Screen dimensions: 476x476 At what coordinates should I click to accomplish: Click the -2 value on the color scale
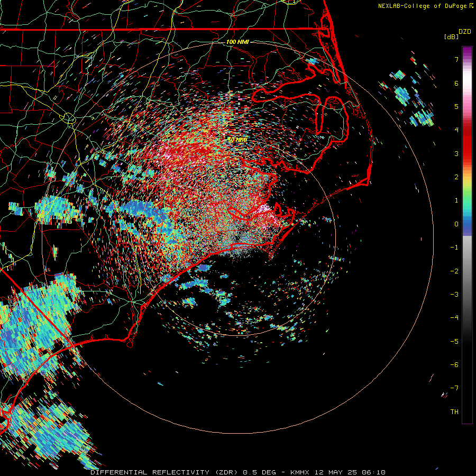pyautogui.click(x=454, y=271)
